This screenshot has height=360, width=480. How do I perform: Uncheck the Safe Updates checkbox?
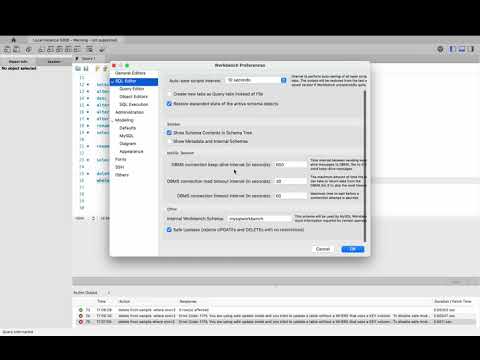[169, 230]
